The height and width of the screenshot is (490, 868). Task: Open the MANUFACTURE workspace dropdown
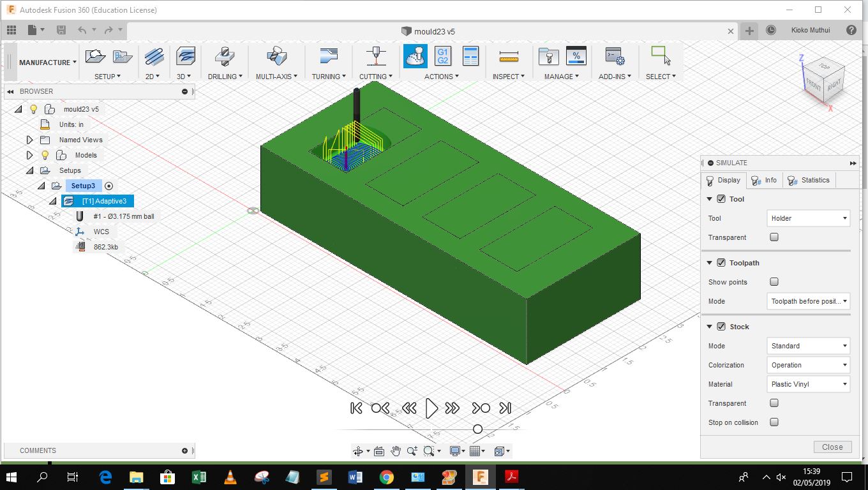(48, 63)
